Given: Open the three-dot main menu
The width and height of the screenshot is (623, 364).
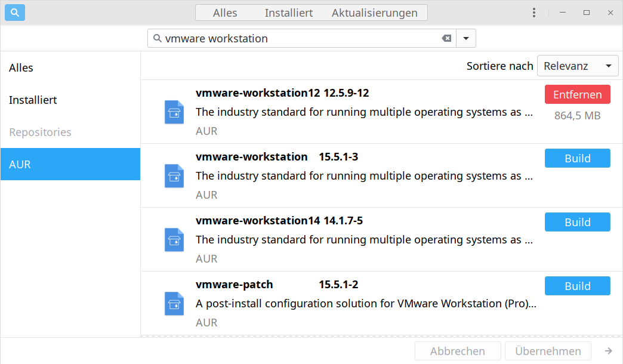Looking at the screenshot, I should (534, 13).
